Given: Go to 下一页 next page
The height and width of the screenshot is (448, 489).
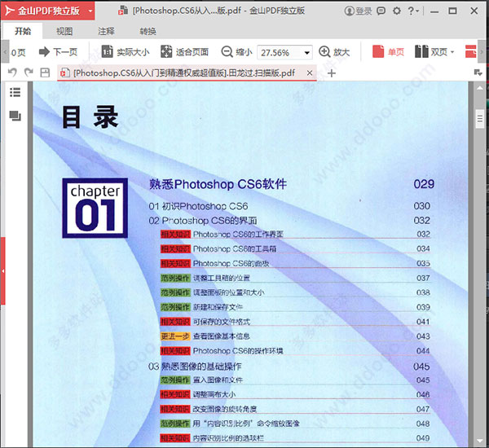Looking at the screenshot, I should tap(58, 52).
